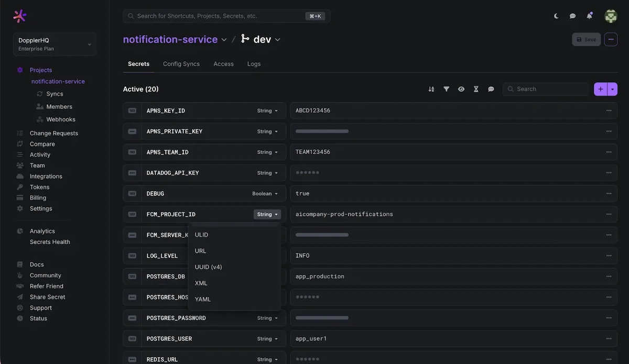This screenshot has height=364, width=629.
Task: Toggle secrets visibility eye icon
Action: pos(461,89)
